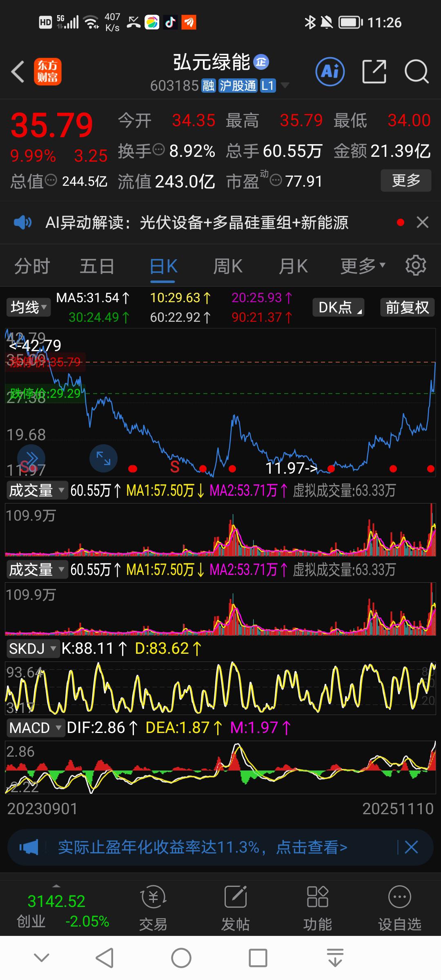Image resolution: width=441 pixels, height=980 pixels.
Task: Open the 均线 indicator dropdown
Action: [x=28, y=307]
